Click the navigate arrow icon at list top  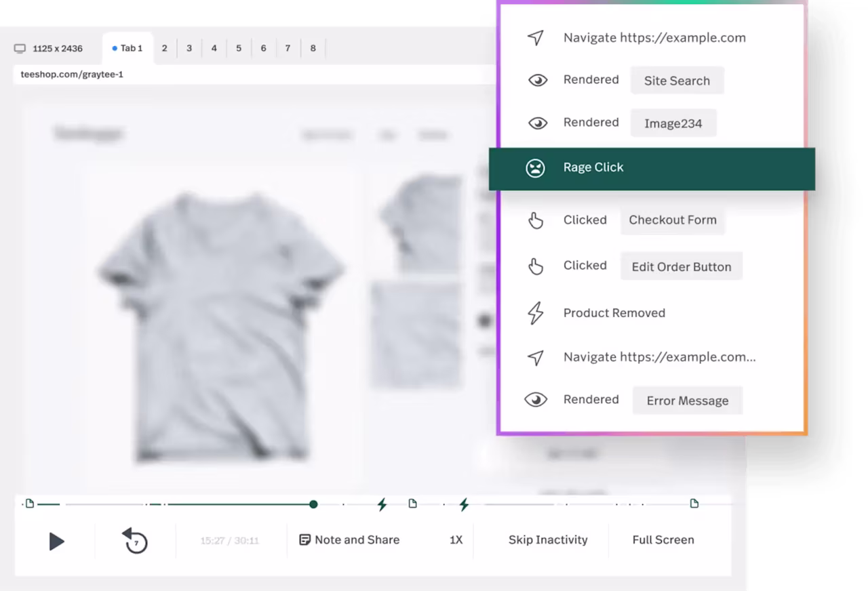click(x=536, y=38)
